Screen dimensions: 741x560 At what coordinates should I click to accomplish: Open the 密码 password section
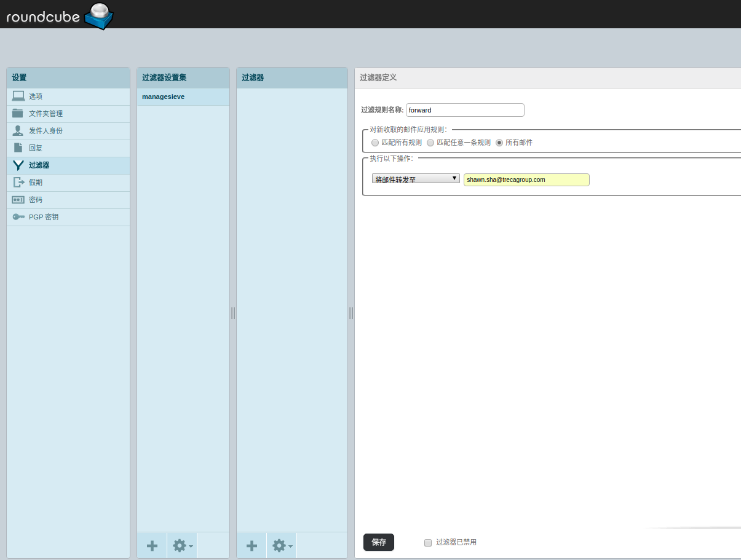coord(35,199)
